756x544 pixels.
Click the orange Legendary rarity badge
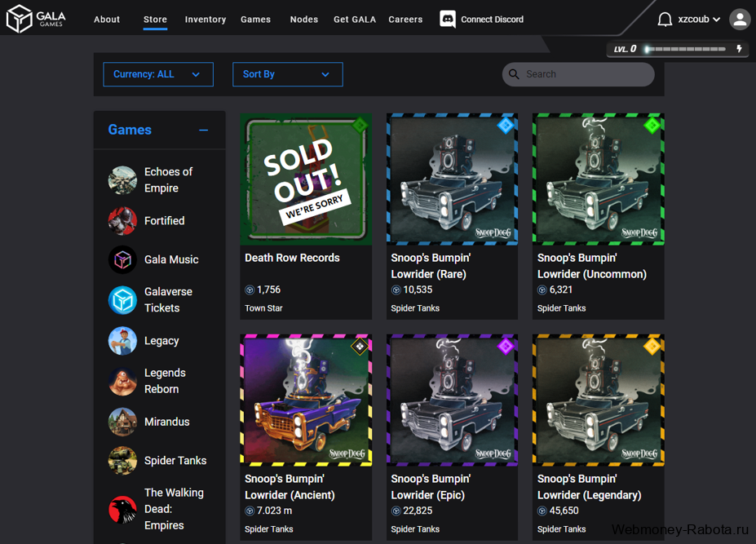tap(652, 347)
